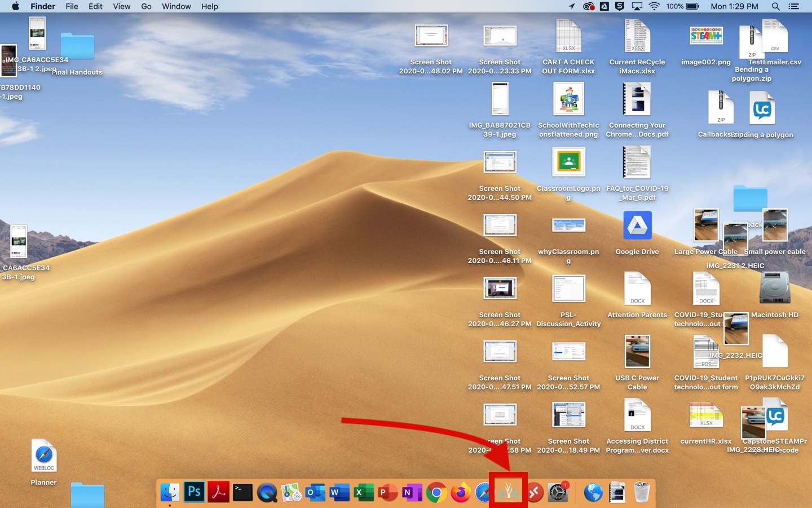Open the Trash in the dock

[x=642, y=492]
